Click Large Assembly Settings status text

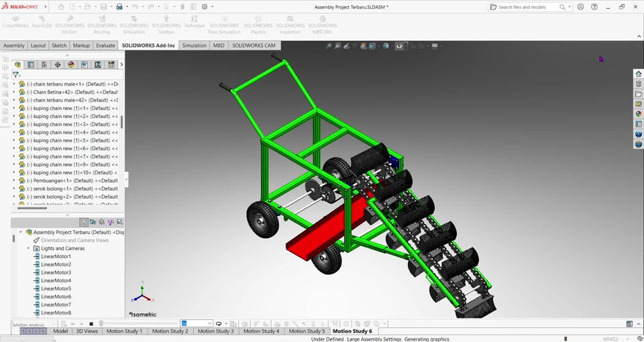tap(374, 339)
